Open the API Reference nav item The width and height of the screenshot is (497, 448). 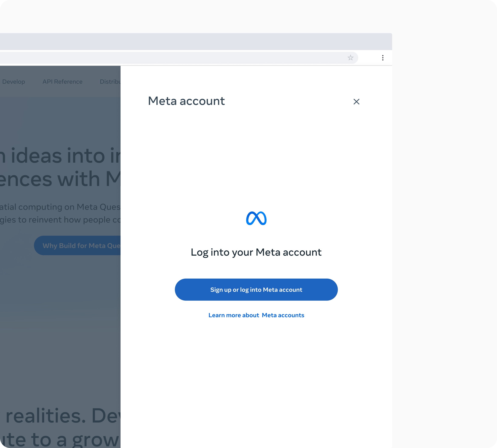coord(62,82)
